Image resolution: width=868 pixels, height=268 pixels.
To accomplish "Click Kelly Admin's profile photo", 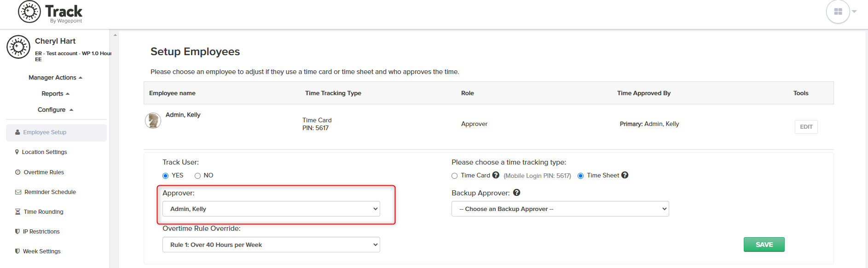I will coord(153,121).
